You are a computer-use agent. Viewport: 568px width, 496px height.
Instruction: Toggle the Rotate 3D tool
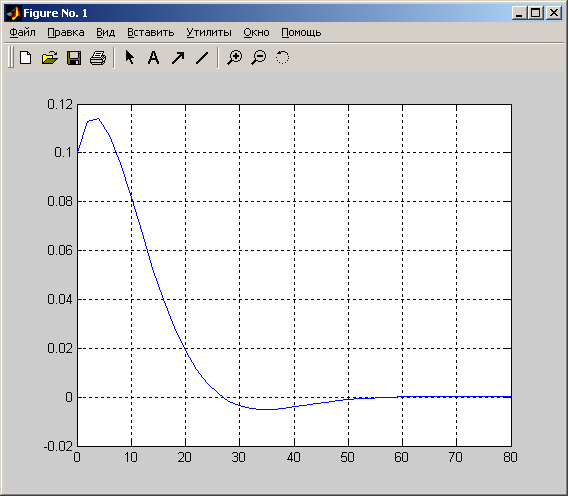283,57
